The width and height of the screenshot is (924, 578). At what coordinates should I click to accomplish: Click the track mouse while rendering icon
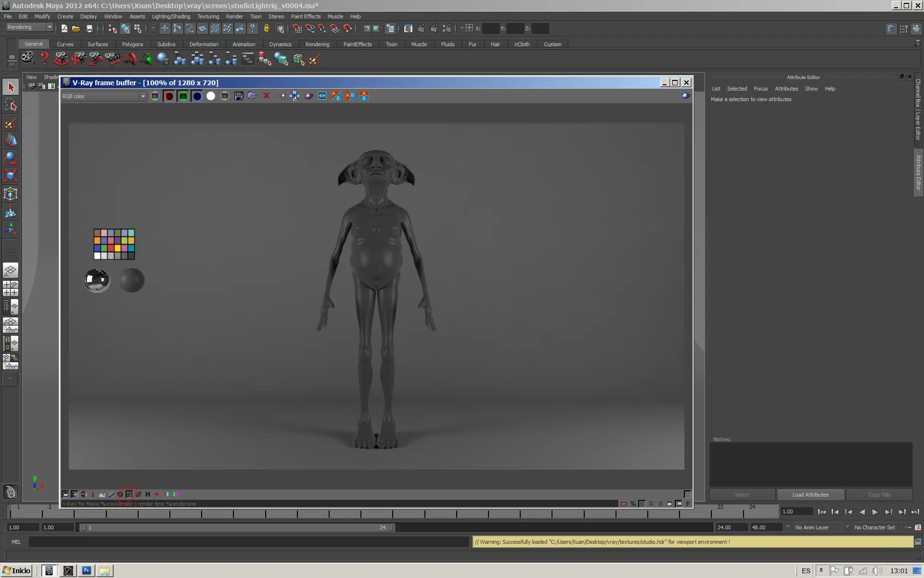(x=295, y=96)
